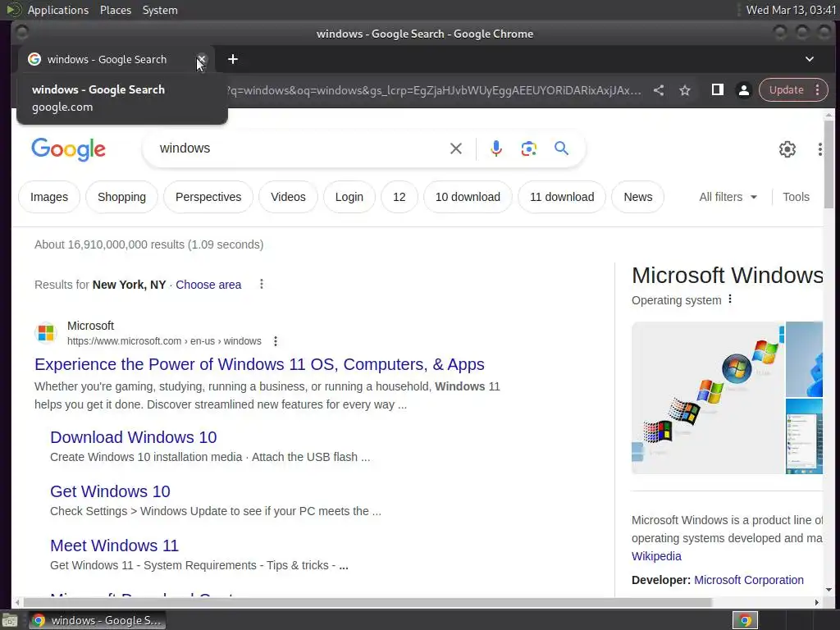Open the Download Windows 10 sitelink

tap(134, 437)
